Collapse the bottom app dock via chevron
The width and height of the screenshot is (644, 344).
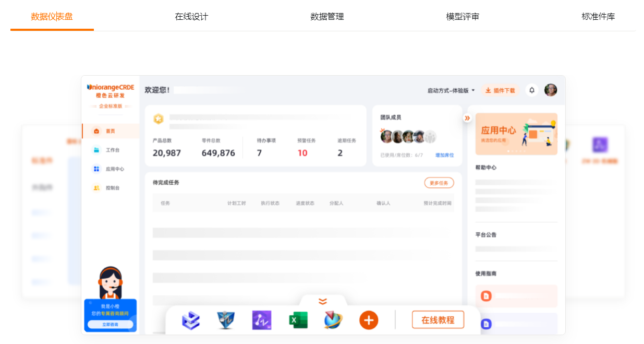(x=323, y=300)
